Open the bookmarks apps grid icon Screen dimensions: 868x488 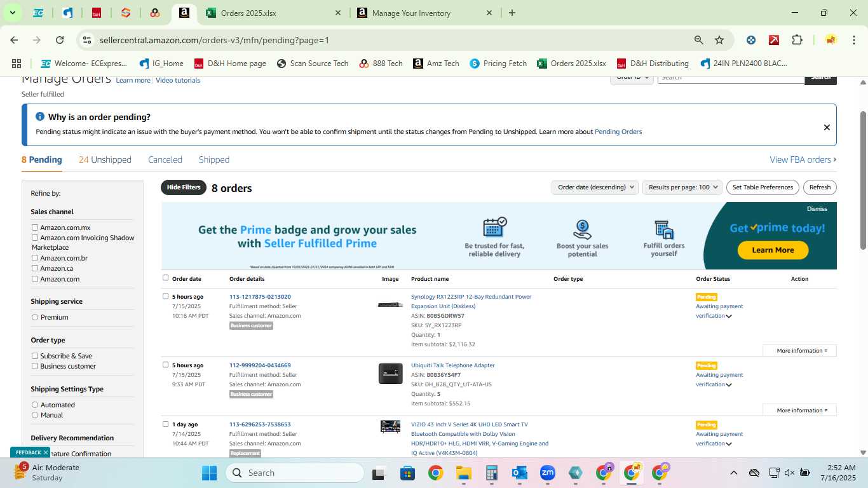pos(17,64)
